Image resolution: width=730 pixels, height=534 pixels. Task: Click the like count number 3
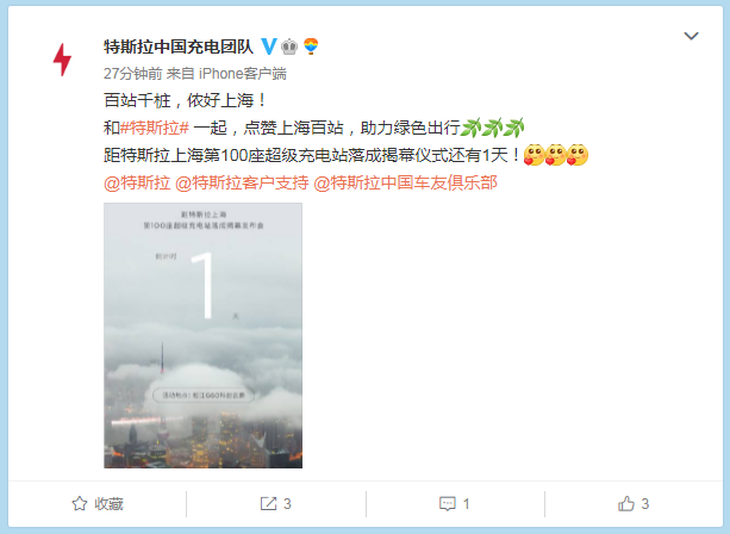pos(645,504)
